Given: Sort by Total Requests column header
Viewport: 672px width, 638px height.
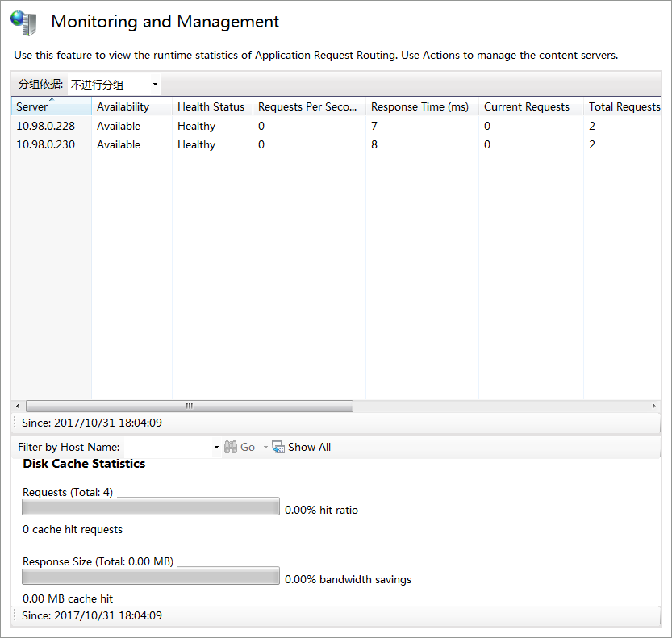Looking at the screenshot, I should [x=622, y=106].
